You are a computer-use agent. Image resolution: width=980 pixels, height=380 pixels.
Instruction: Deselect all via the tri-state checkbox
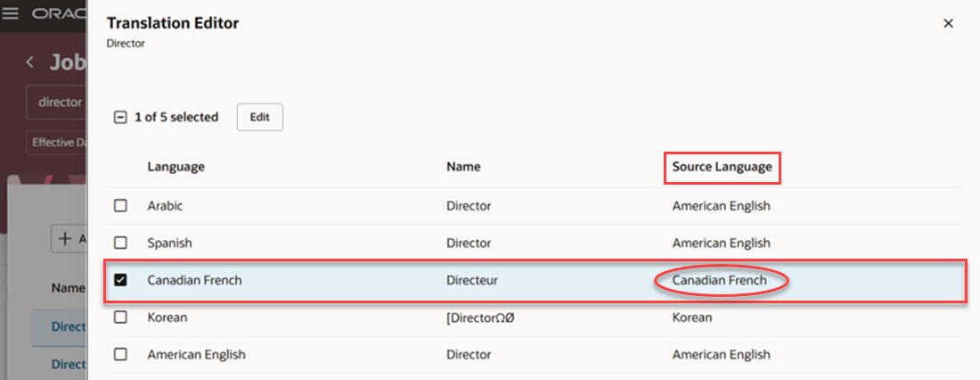120,117
